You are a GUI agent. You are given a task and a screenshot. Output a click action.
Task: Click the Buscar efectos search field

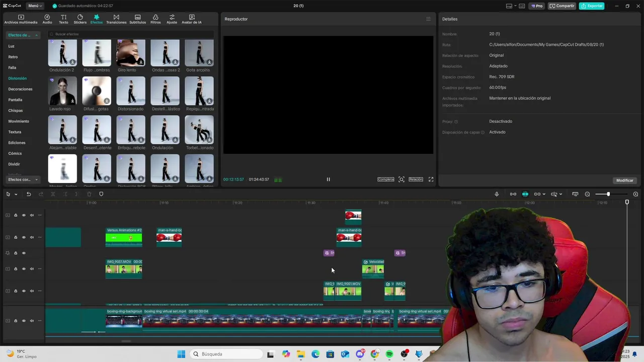coord(131,34)
